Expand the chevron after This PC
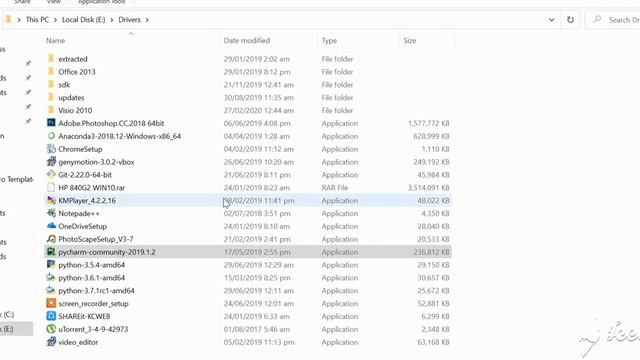640x360 pixels. pos(56,20)
